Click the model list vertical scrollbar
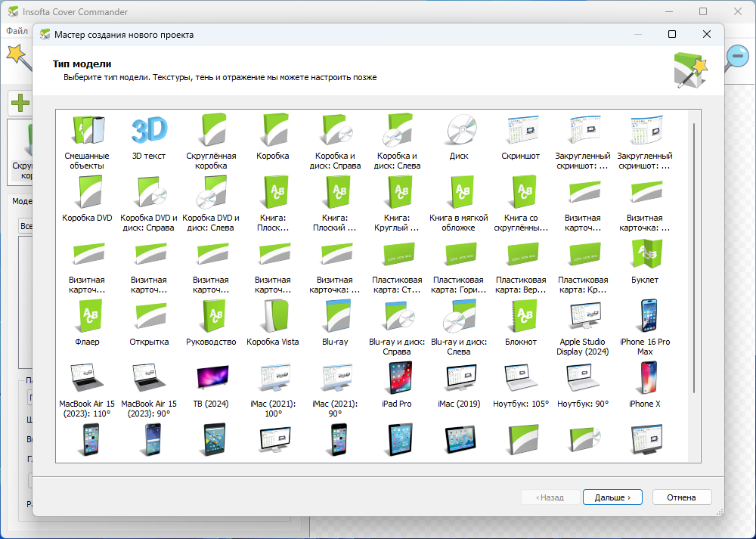Viewport: 756px width, 539px height. click(x=693, y=257)
